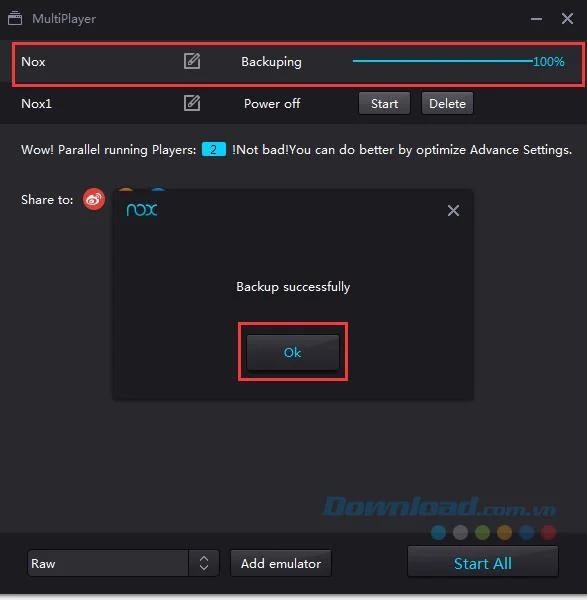The height and width of the screenshot is (600, 587).
Task: Click Start All button
Action: [483, 562]
